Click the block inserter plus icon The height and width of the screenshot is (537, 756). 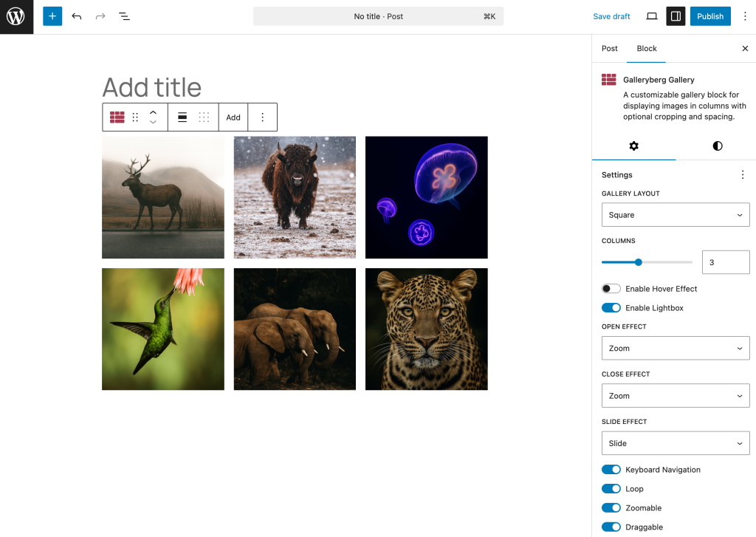52,16
